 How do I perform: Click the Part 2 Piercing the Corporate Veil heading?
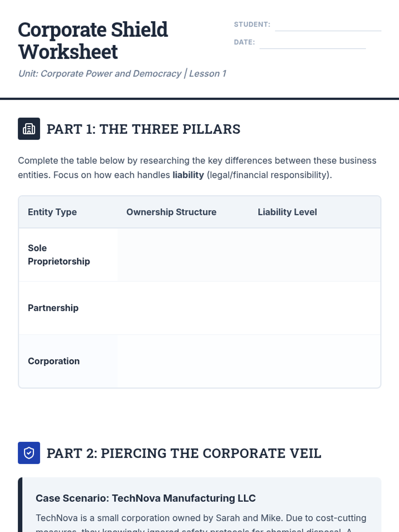(184, 453)
